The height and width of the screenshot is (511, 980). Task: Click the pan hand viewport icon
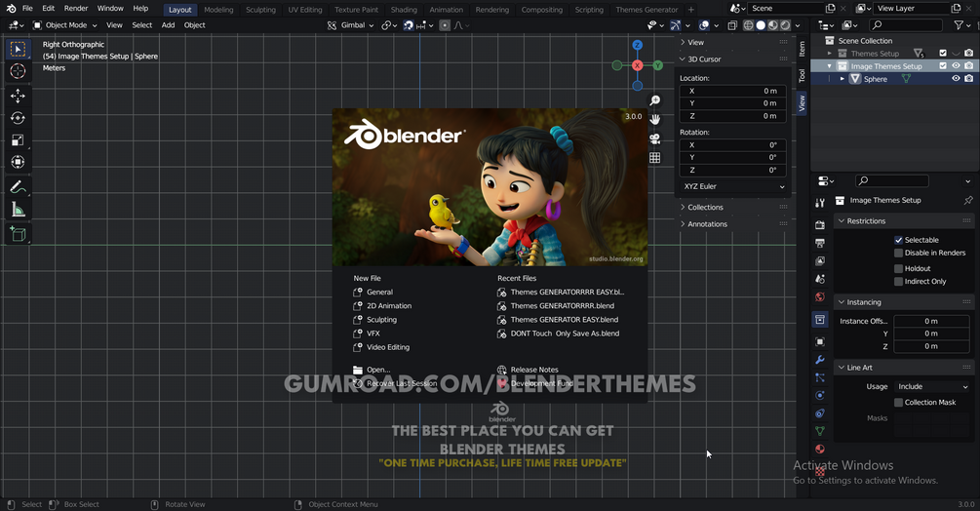(x=654, y=119)
